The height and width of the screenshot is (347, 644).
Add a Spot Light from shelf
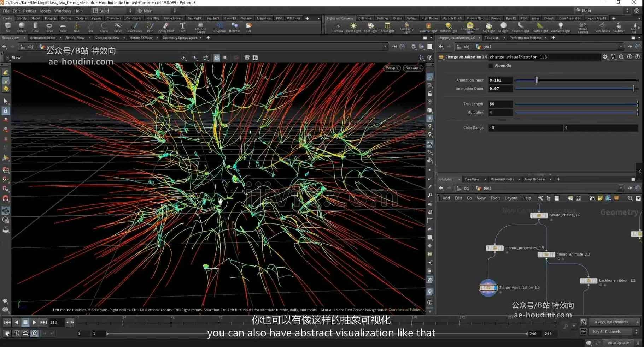(x=370, y=28)
